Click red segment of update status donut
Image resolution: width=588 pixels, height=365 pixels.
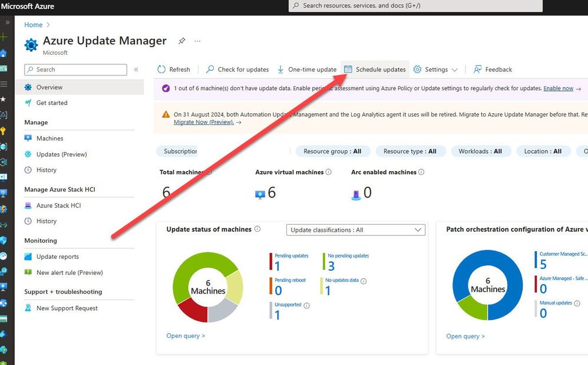[x=194, y=311]
